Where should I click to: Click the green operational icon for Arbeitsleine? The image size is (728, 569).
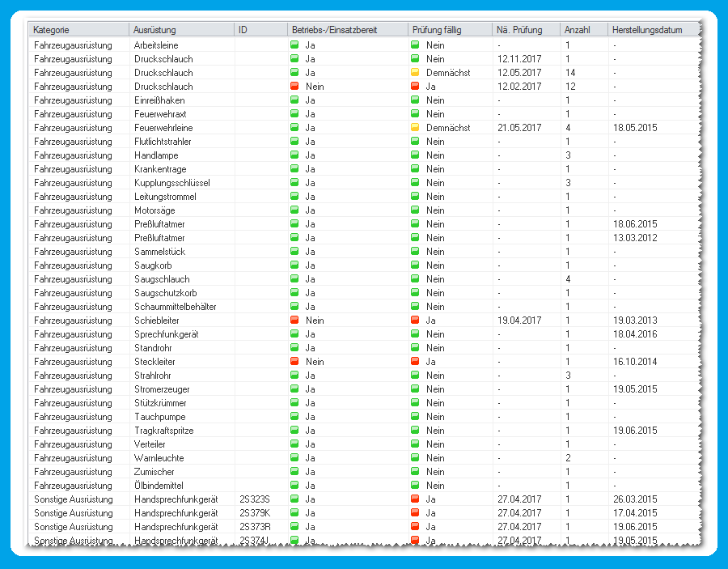point(295,45)
